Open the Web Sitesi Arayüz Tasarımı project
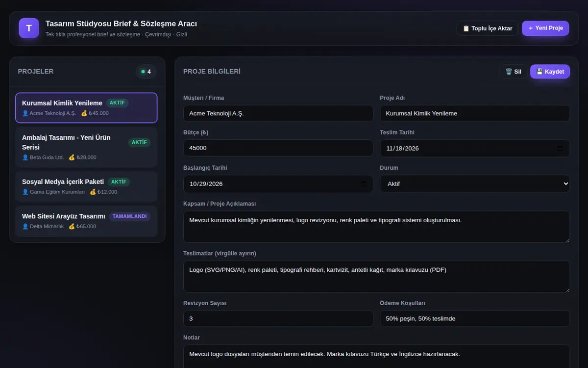Screen dimensions: 588x368 point(86,221)
